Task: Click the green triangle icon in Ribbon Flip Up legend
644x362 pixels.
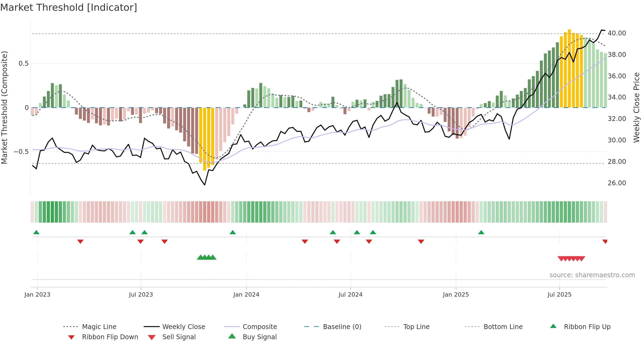Action: pos(553,326)
